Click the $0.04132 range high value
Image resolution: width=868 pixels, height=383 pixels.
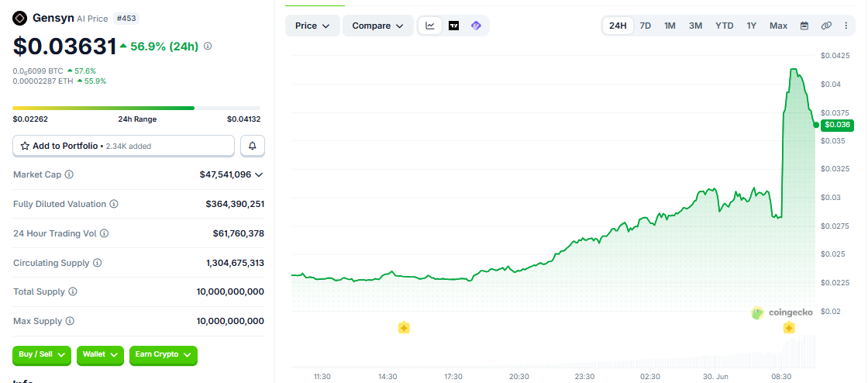coord(243,119)
